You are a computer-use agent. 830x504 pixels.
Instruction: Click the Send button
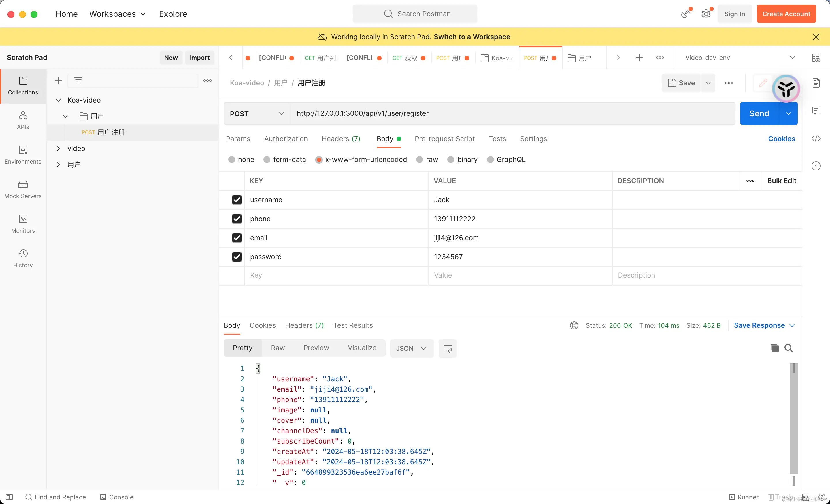[759, 114]
